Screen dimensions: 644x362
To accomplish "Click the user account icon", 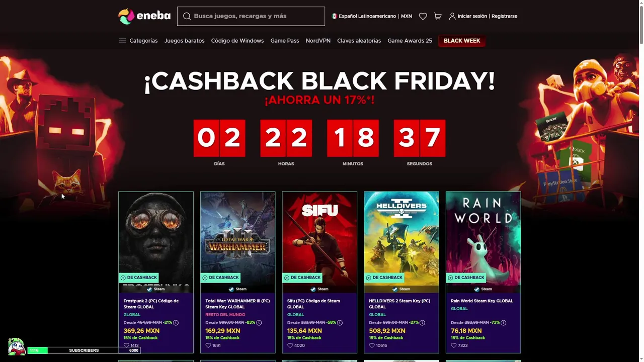I will [x=452, y=16].
